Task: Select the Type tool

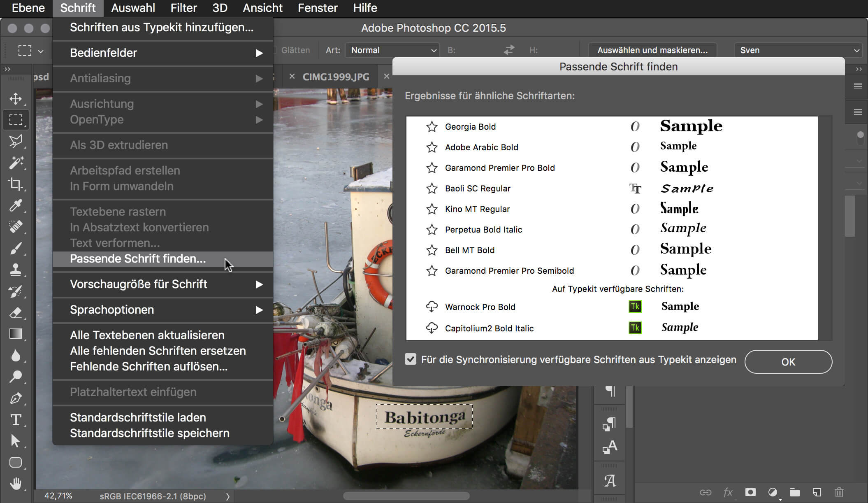Action: click(x=16, y=420)
